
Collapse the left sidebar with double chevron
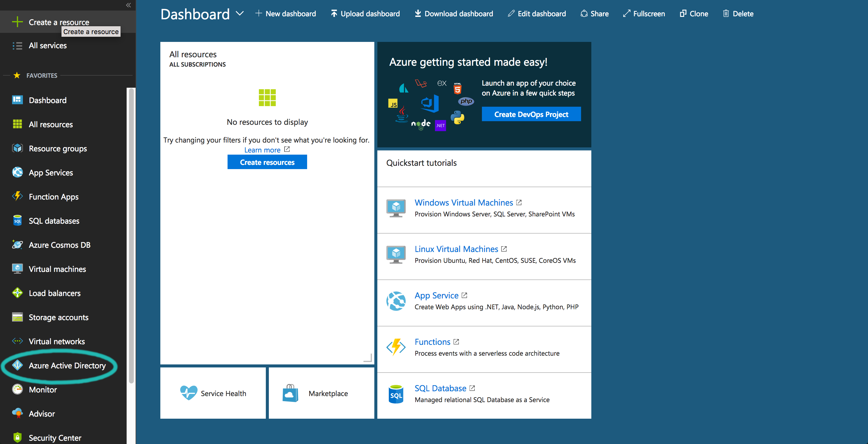pos(128,5)
